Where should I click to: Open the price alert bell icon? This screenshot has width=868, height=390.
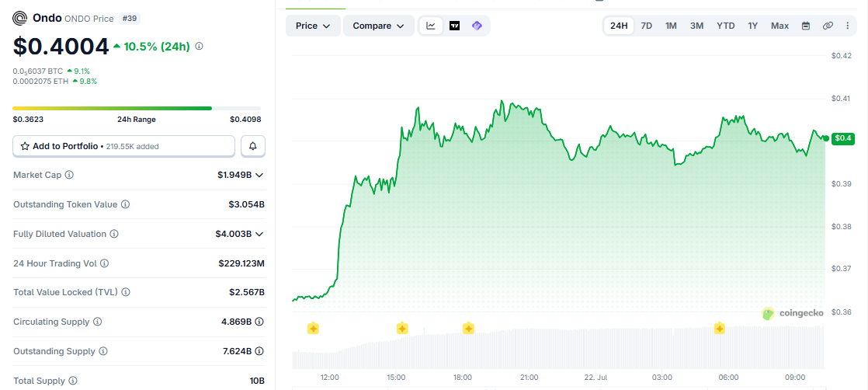point(253,146)
